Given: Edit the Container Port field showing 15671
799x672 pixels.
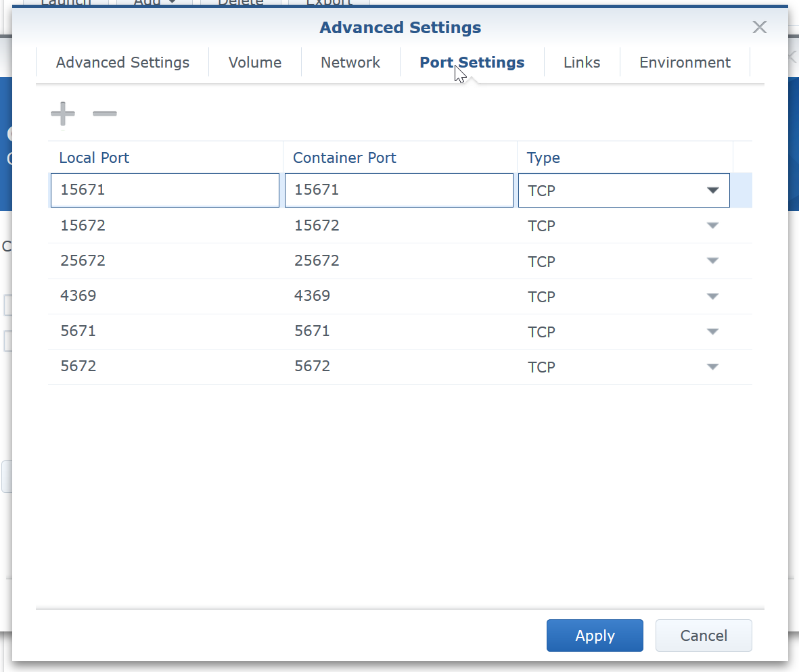Looking at the screenshot, I should [398, 190].
